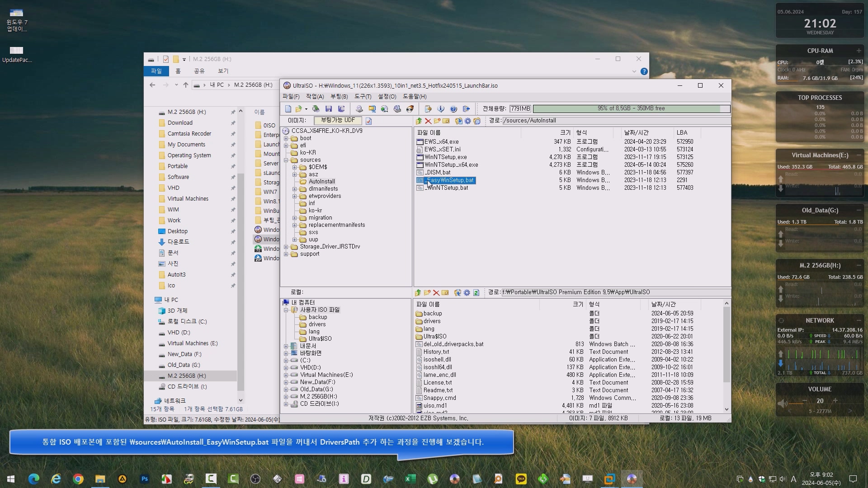
Task: Collapse the sources folder tree node
Action: (x=286, y=160)
